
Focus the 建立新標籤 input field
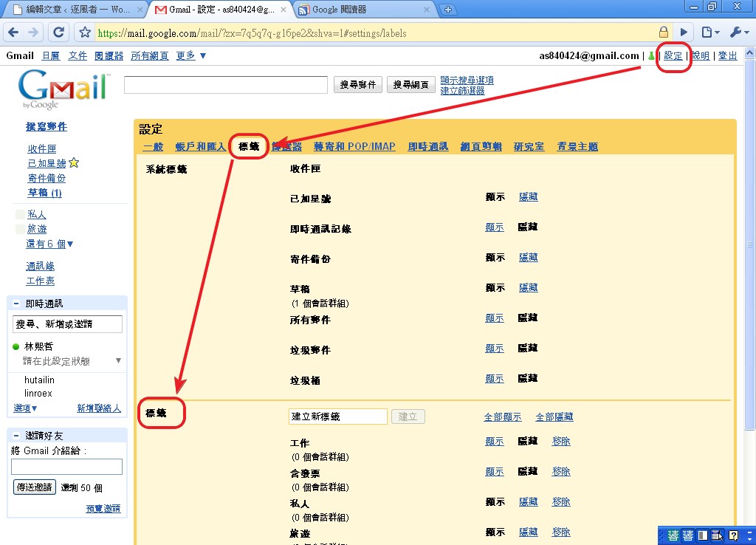pos(337,417)
